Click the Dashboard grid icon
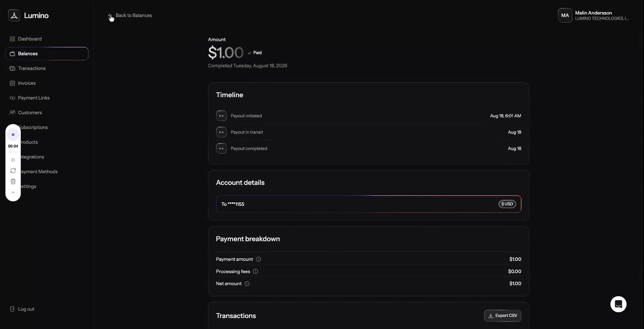The height and width of the screenshot is (329, 644). click(x=12, y=39)
